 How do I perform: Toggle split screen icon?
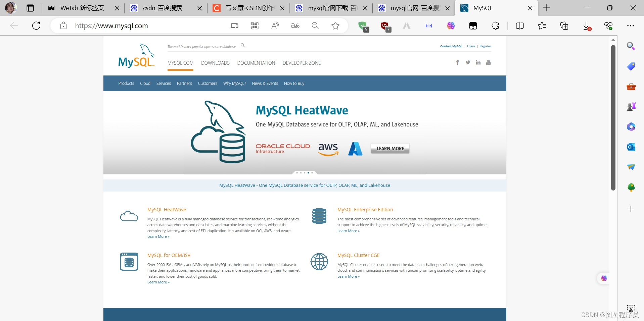click(520, 26)
